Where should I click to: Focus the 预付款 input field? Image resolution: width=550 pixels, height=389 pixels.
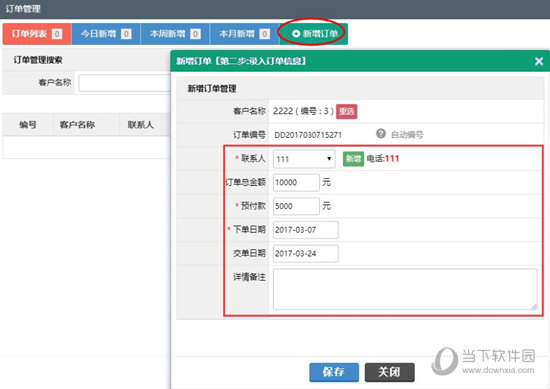(x=296, y=206)
